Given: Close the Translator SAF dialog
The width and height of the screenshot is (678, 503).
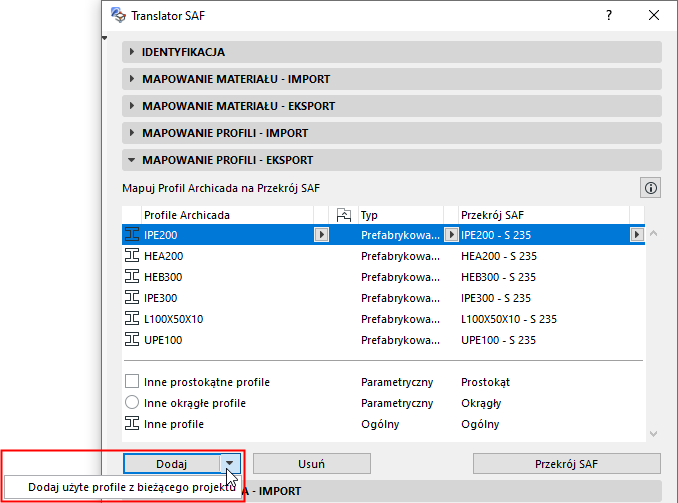Looking at the screenshot, I should coord(654,15).
